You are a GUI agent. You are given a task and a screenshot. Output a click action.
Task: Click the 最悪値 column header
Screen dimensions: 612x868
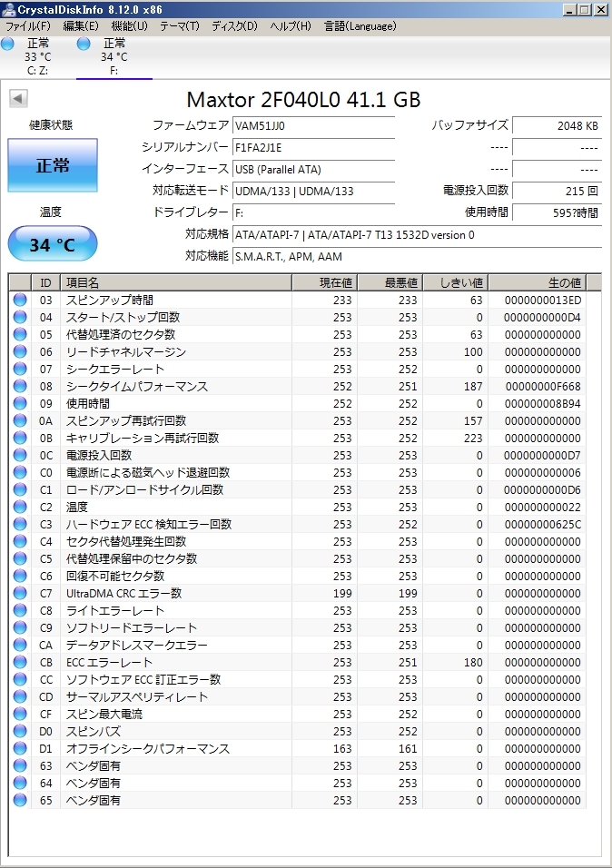[390, 283]
